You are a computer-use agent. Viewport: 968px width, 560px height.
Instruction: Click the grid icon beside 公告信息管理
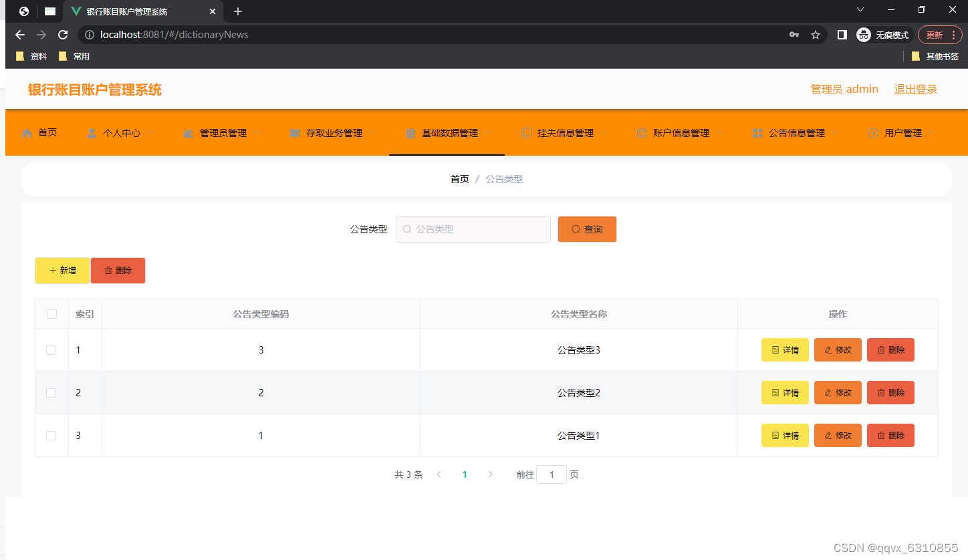pos(757,133)
